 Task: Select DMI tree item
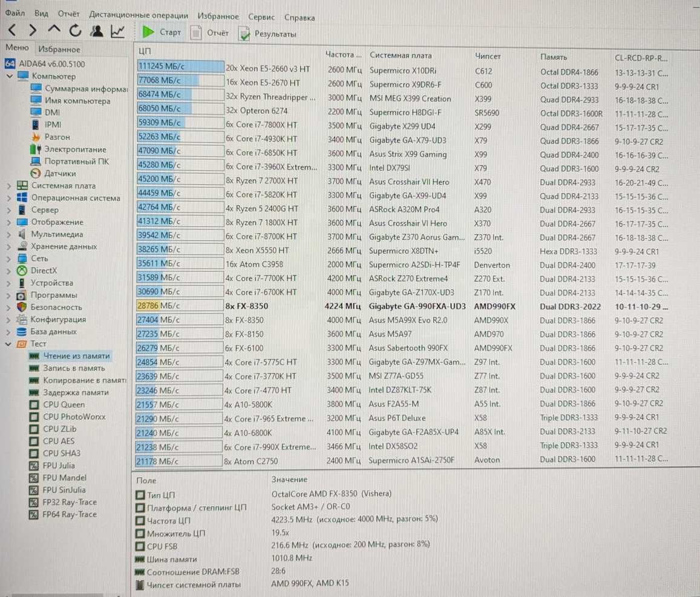click(x=45, y=112)
